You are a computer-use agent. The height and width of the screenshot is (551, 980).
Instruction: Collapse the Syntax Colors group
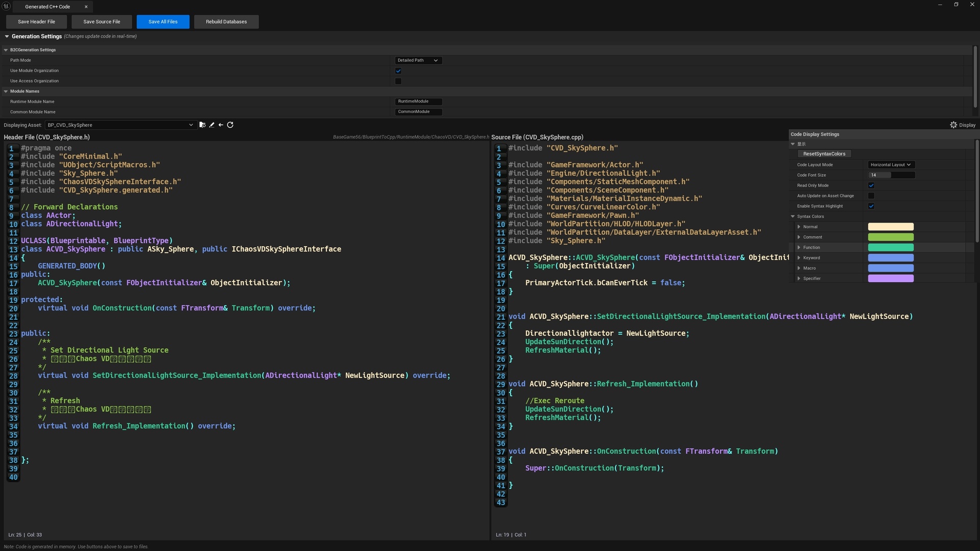pyautogui.click(x=793, y=217)
